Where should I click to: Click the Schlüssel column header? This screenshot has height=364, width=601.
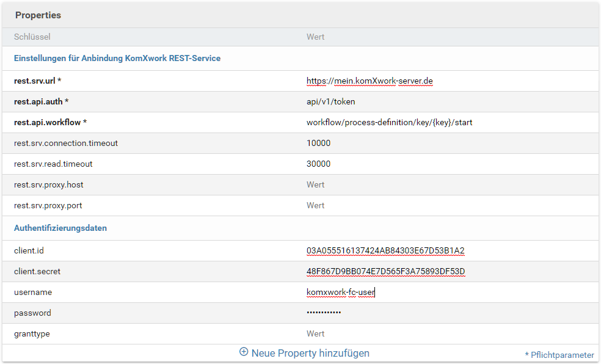[x=32, y=37]
